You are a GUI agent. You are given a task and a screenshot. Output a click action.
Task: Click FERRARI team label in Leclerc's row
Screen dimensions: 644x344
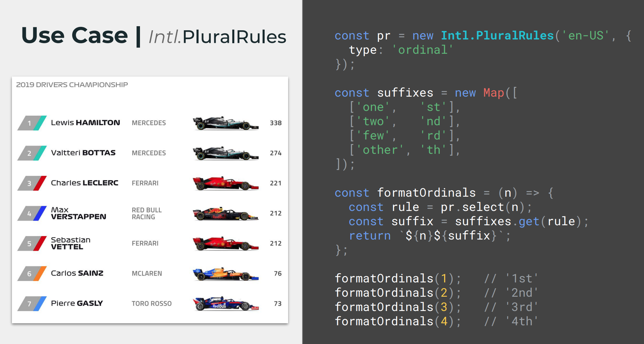pos(145,183)
